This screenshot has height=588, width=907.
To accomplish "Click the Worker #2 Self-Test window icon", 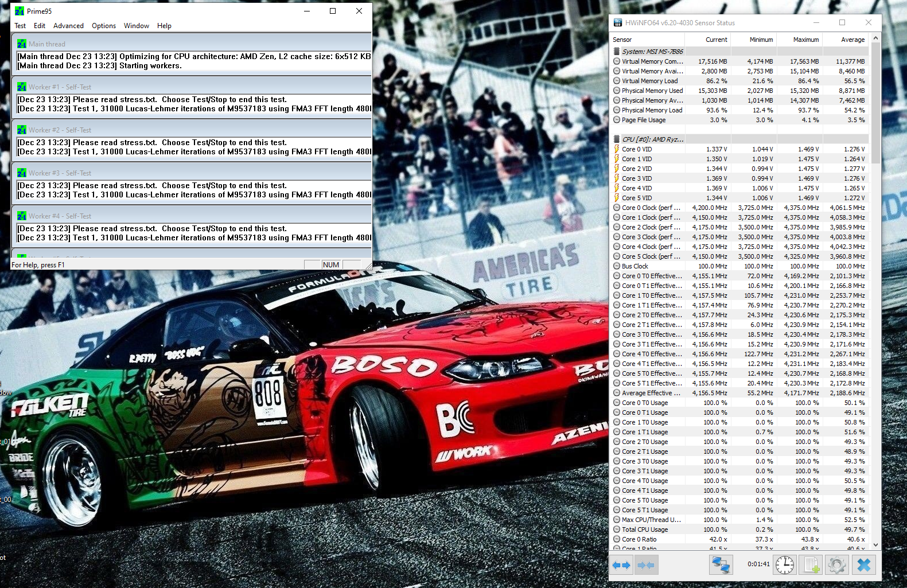I will click(x=22, y=130).
